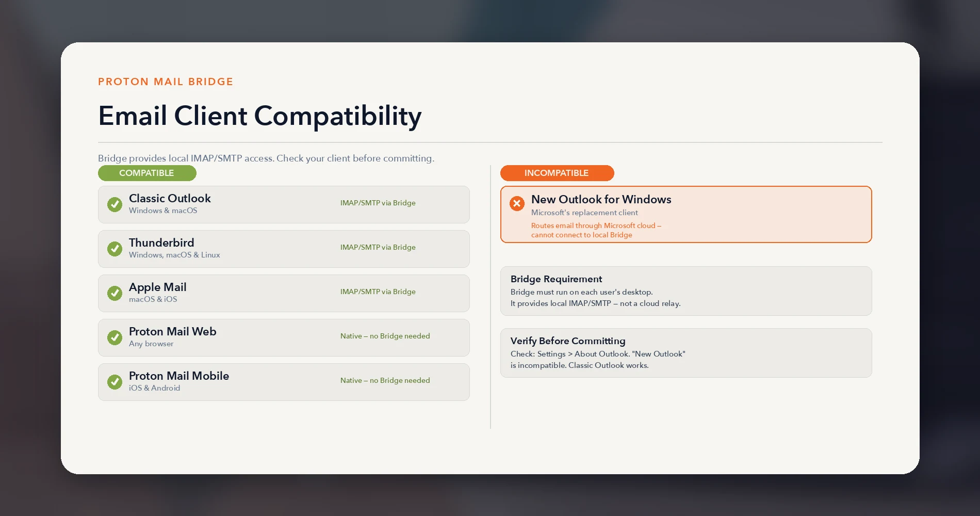Click the "Verify Before Committing" heading
This screenshot has width=980, height=516.
tap(567, 341)
